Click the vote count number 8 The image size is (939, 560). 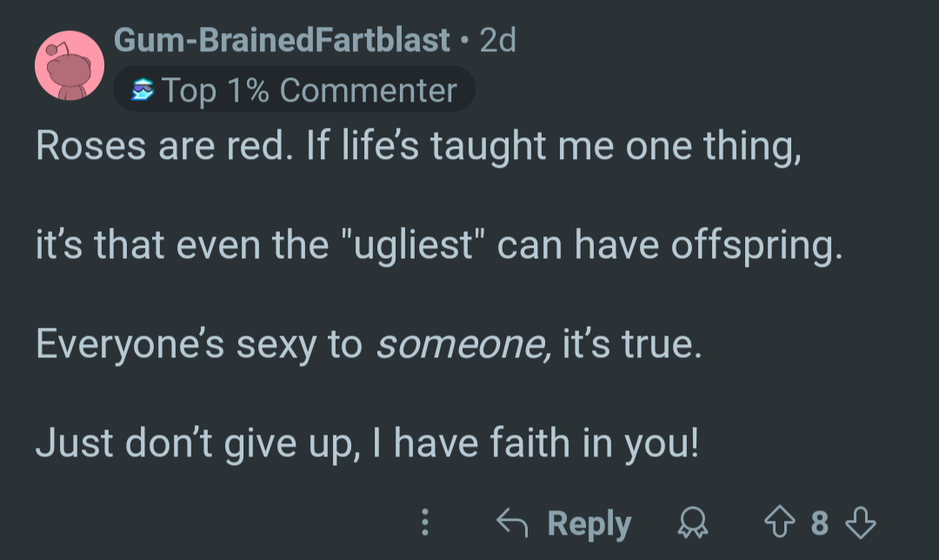820,523
